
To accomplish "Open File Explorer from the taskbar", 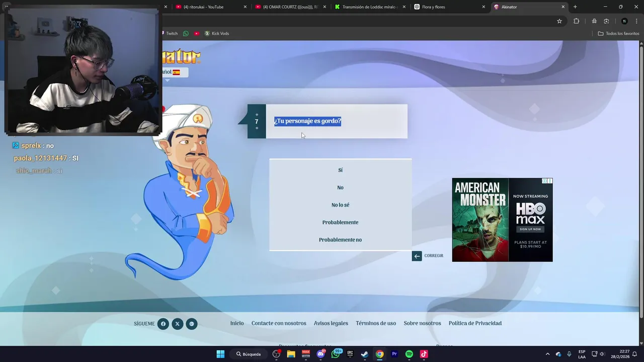I will (x=291, y=354).
